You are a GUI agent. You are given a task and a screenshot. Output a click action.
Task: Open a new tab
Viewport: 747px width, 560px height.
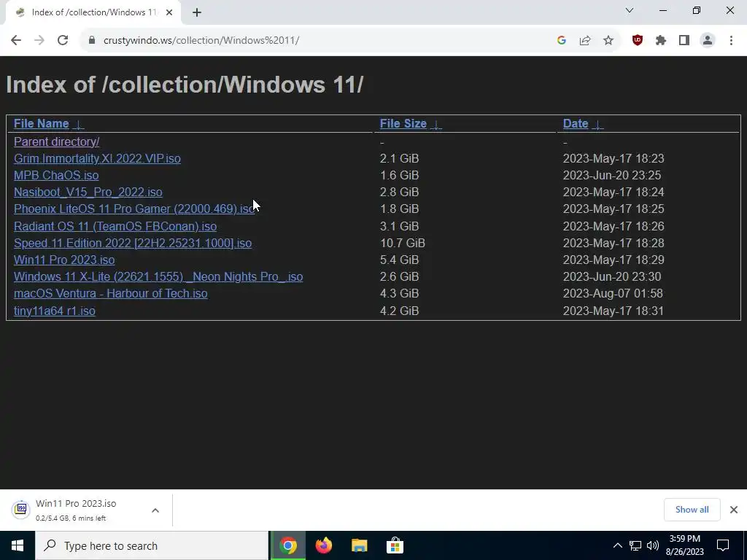coord(197,13)
